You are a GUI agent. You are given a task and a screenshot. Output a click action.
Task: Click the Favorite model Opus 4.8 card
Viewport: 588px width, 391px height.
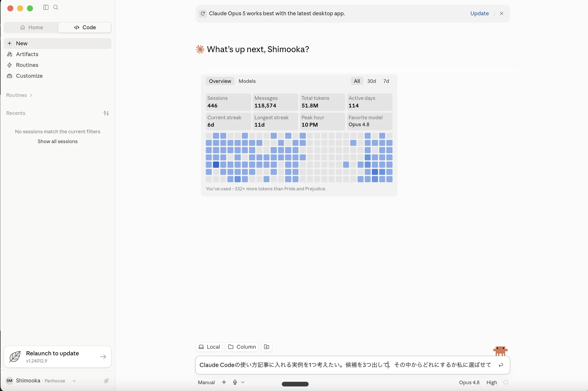370,121
